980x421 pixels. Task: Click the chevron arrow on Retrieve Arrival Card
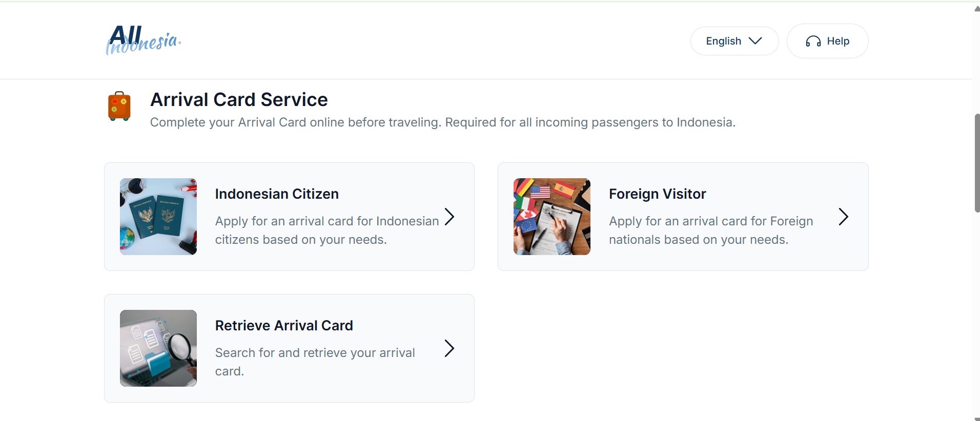click(449, 348)
